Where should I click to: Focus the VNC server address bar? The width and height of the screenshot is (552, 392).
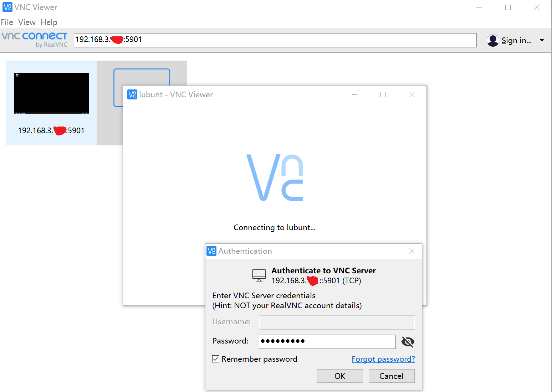275,40
